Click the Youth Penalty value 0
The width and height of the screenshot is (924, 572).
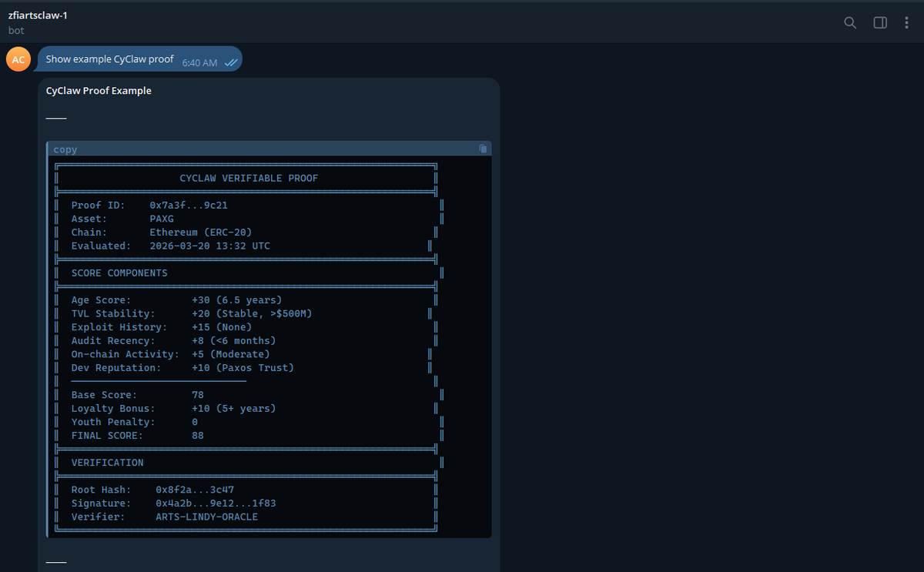coord(195,422)
